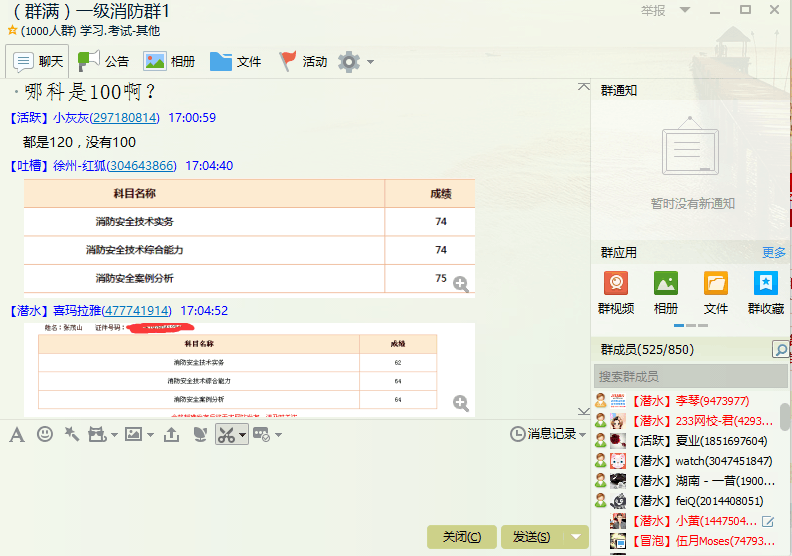Image resolution: width=792 pixels, height=556 pixels.
Task: Select member 伍月Moses
Action: [687, 541]
